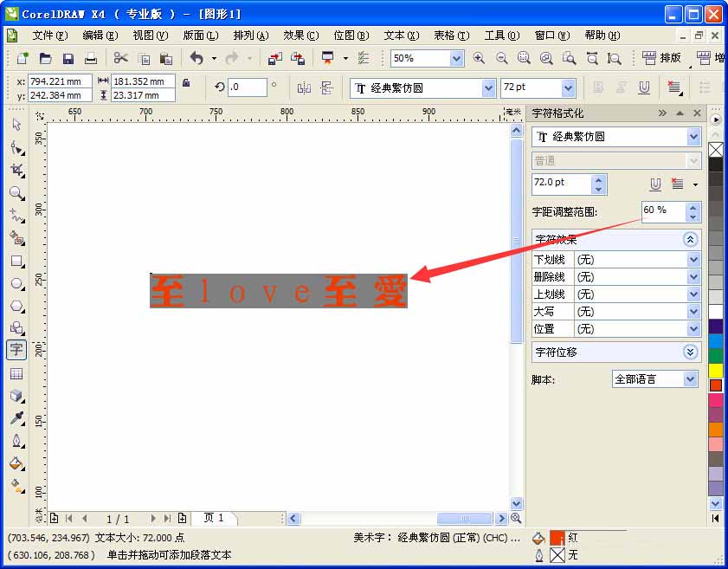This screenshot has width=728, height=569.
Task: Select the Polygon tool
Action: (x=17, y=306)
